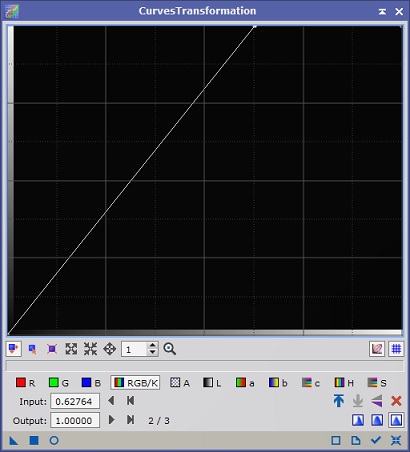
Task: Select the Select Point mode icon
Action: pos(32,349)
